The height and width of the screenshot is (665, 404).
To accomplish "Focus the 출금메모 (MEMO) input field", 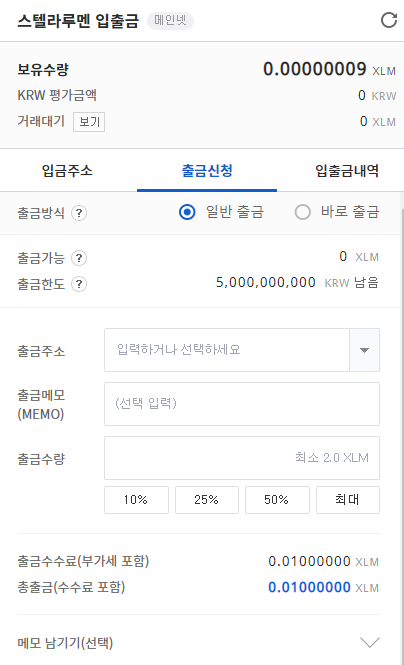I will click(242, 404).
